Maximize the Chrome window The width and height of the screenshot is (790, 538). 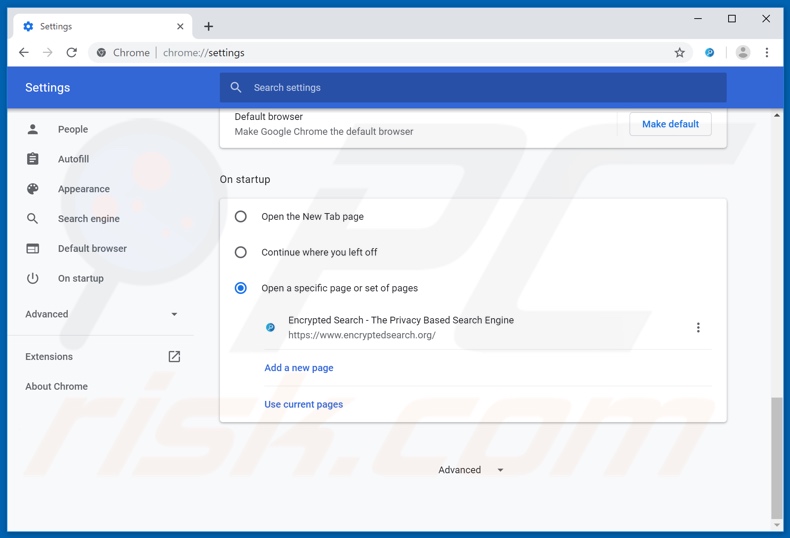coord(732,19)
